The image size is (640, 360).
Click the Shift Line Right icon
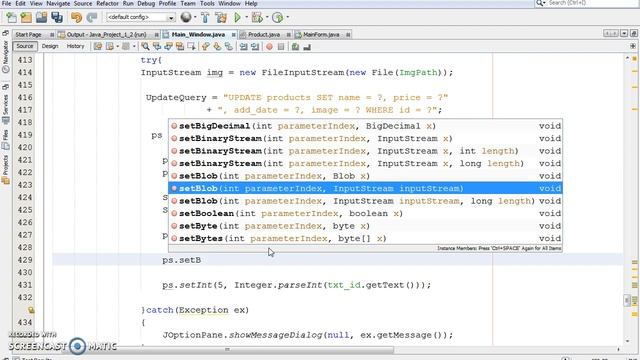pyautogui.click(x=255, y=47)
